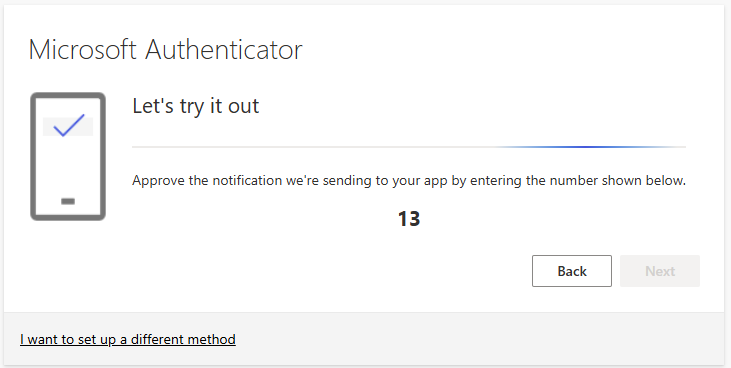The image size is (731, 368).
Task: Click the "Approve the notification" instruction text
Action: (x=409, y=181)
